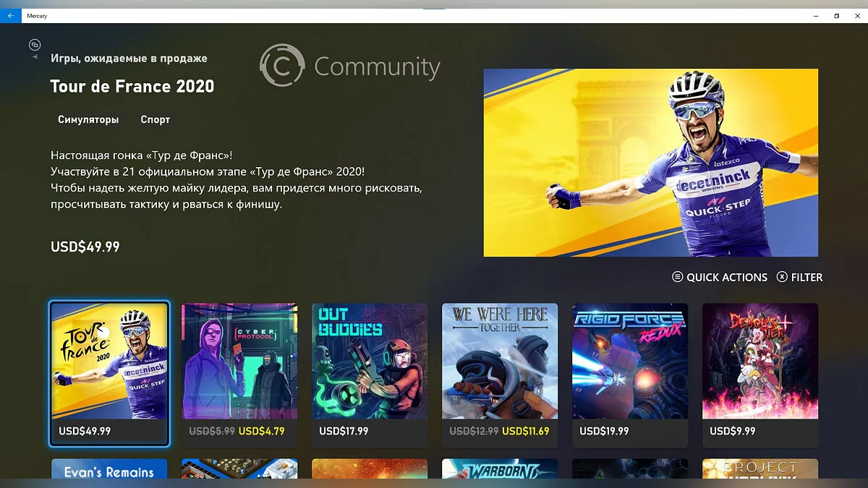Click the QUICK ACTIONS label
Viewport: 868px width, 488px height.
click(727, 277)
